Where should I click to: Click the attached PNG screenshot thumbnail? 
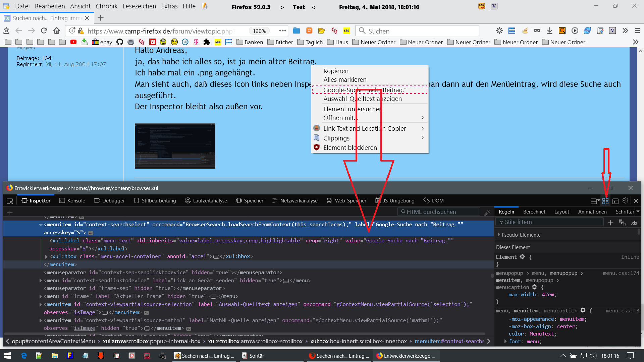(175, 146)
